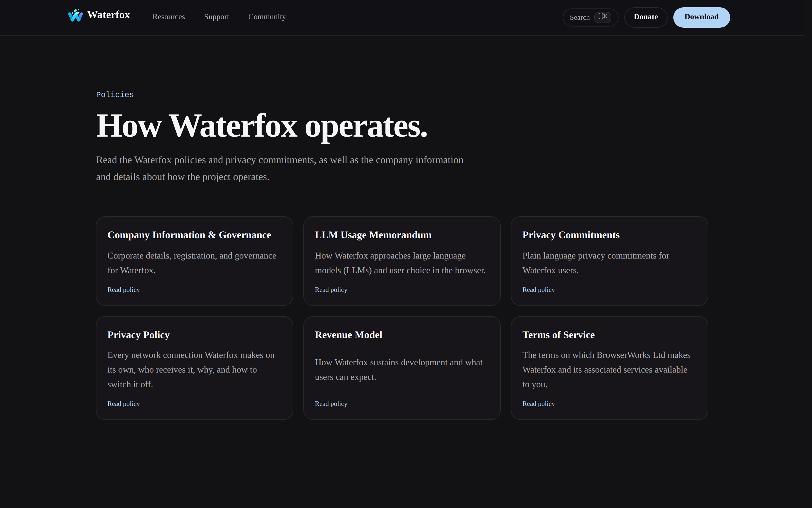Click the ⌘K shortcut badge
This screenshot has height=508, width=812.
[x=602, y=17]
